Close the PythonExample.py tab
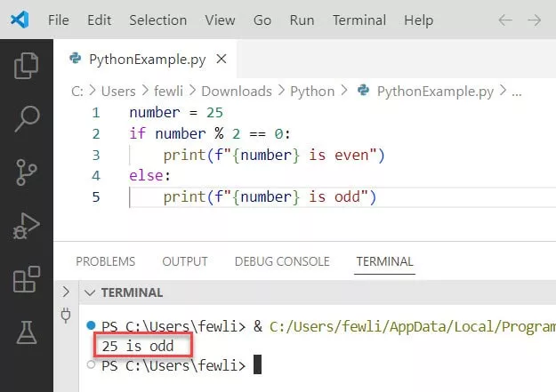 222,60
